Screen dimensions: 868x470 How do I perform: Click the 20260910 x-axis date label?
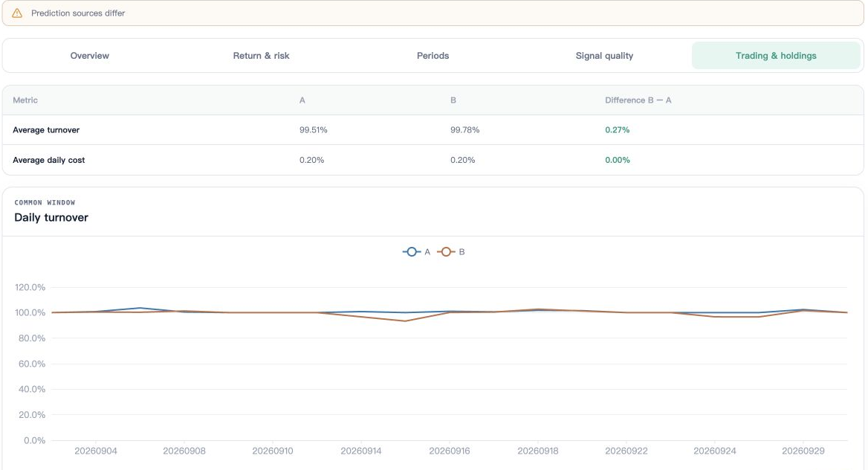point(273,451)
